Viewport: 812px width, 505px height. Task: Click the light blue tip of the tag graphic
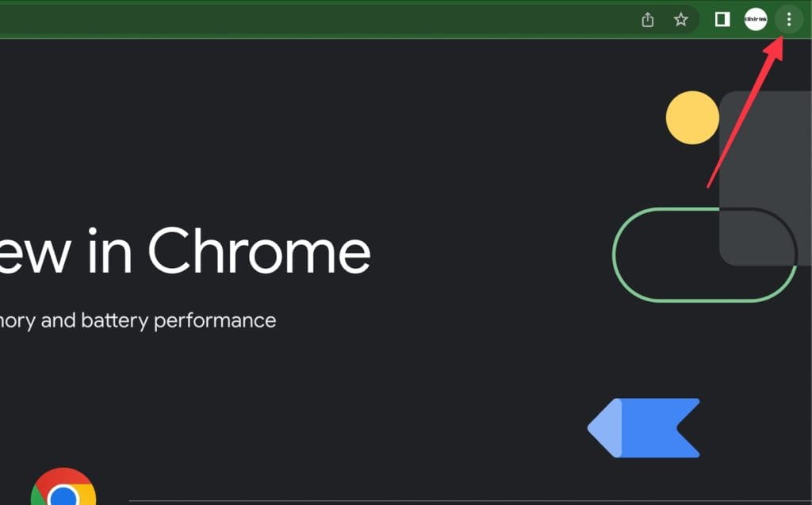coord(604,428)
